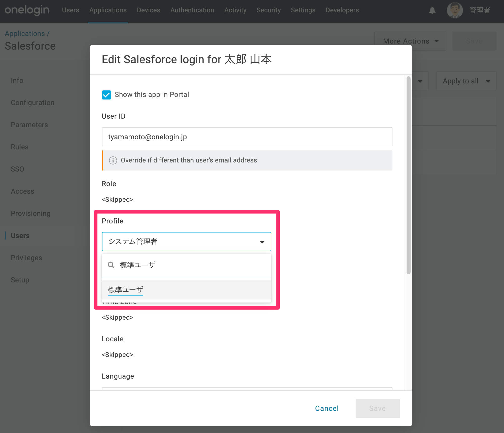The width and height of the screenshot is (504, 433).
Task: Click the dropdown arrow left of Apply to all
Action: click(420, 81)
